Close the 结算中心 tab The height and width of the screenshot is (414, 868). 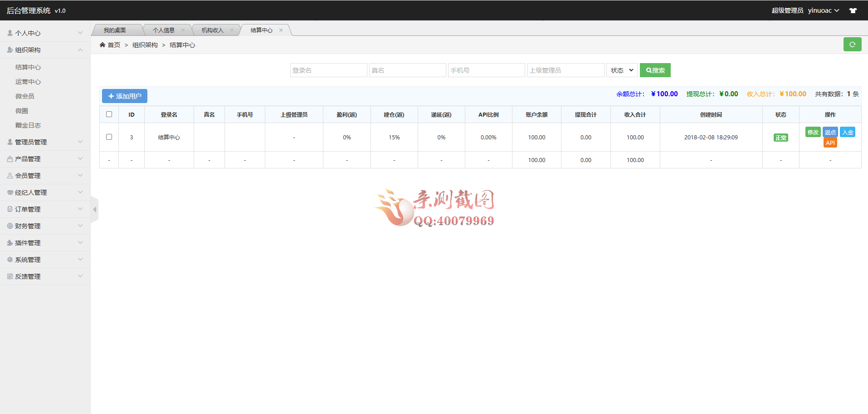pos(281,30)
